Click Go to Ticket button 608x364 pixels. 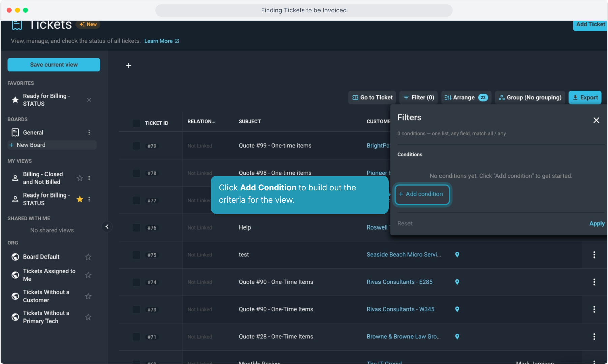372,97
